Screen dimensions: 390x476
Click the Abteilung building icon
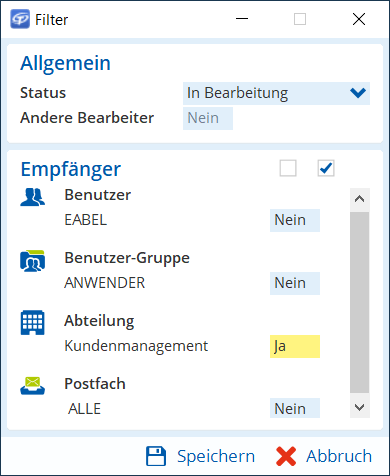tap(33, 323)
